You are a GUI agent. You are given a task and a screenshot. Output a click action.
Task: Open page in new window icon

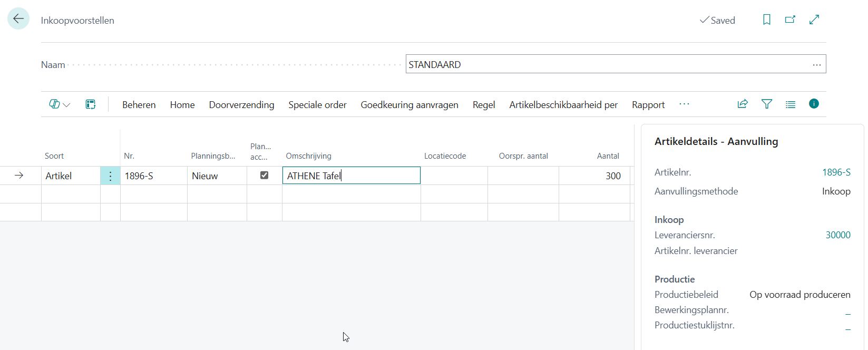point(790,20)
